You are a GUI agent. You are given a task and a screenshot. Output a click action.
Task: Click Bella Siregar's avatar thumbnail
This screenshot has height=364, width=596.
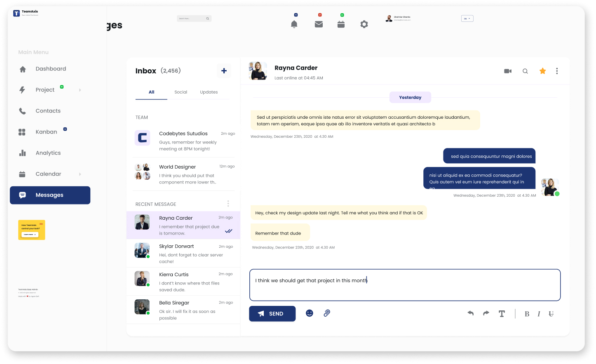click(x=142, y=307)
